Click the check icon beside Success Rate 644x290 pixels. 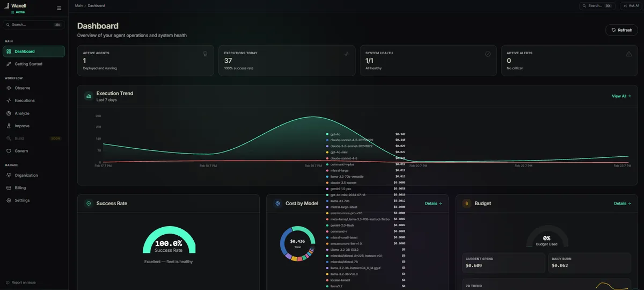pos(89,204)
